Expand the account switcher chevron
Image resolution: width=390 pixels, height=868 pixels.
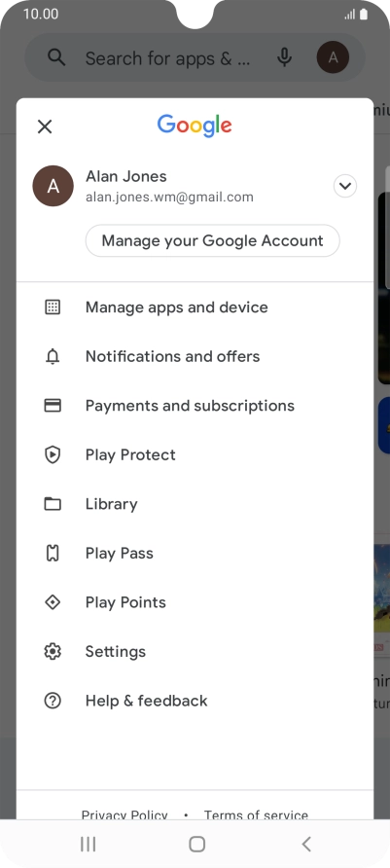[345, 186]
